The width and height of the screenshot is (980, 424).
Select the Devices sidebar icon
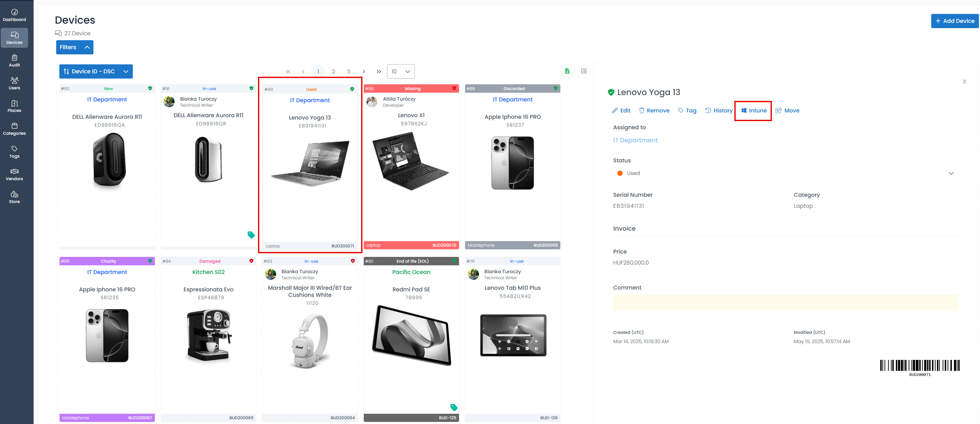[x=14, y=38]
